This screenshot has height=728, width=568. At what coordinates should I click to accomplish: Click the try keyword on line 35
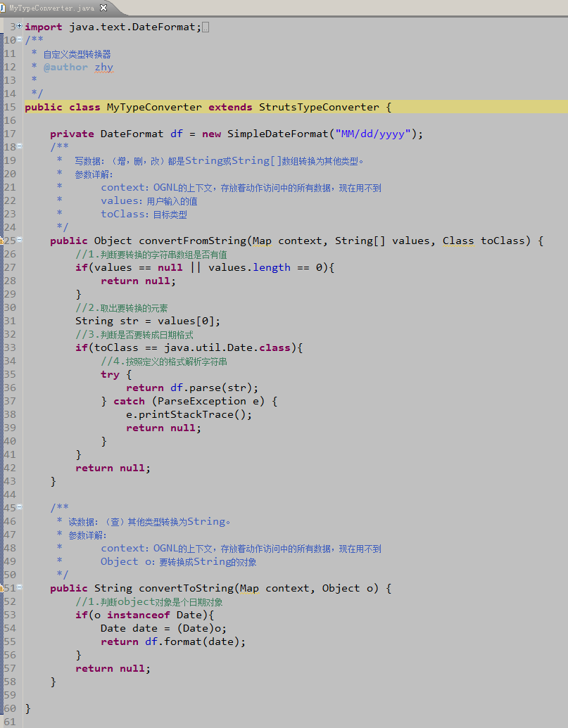tap(110, 374)
